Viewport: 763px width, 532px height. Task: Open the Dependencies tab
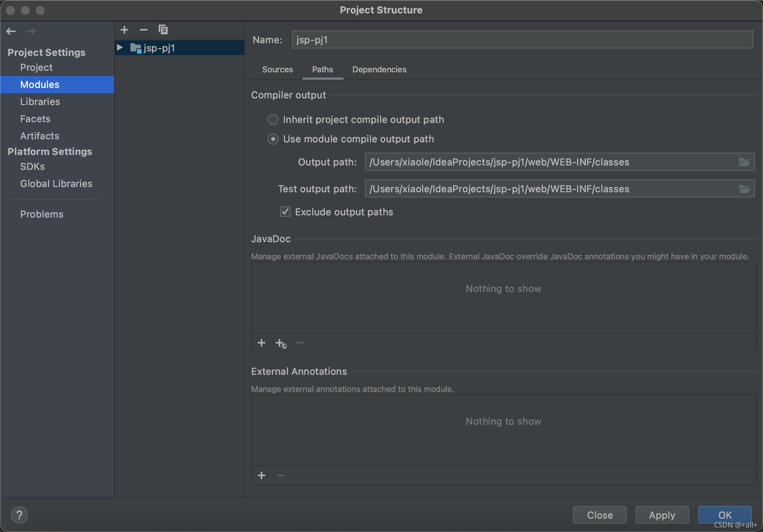coord(379,70)
